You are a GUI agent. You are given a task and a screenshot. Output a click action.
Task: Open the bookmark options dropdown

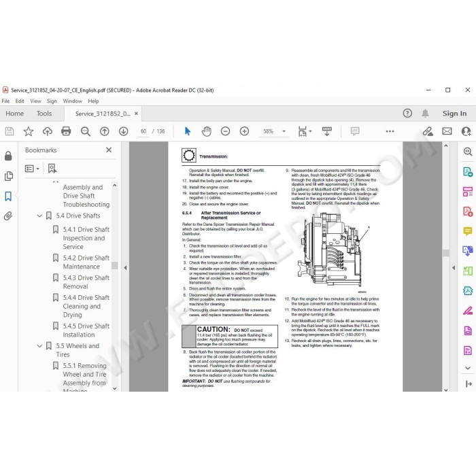(x=32, y=169)
